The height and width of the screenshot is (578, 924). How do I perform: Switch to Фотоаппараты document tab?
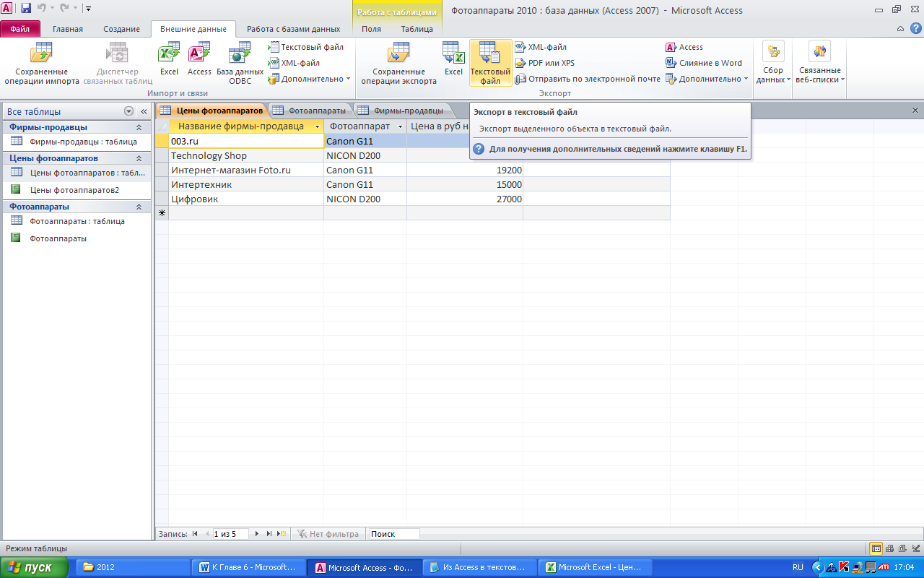310,111
